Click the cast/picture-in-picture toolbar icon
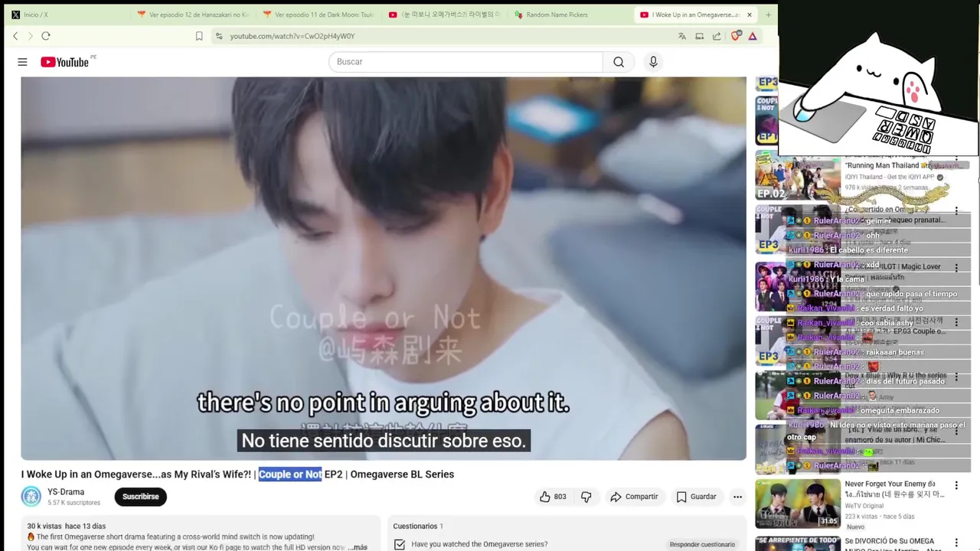The width and height of the screenshot is (980, 551). [699, 36]
